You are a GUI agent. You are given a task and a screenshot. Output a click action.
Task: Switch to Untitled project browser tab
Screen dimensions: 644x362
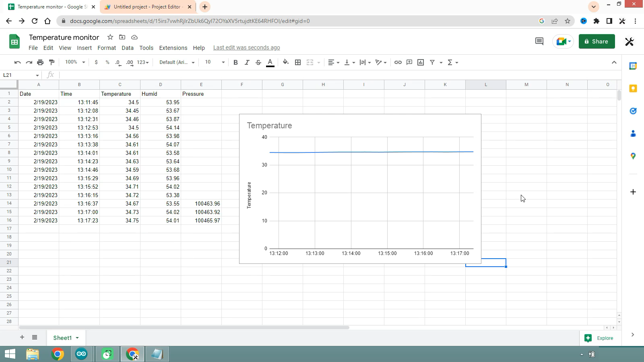(x=149, y=7)
